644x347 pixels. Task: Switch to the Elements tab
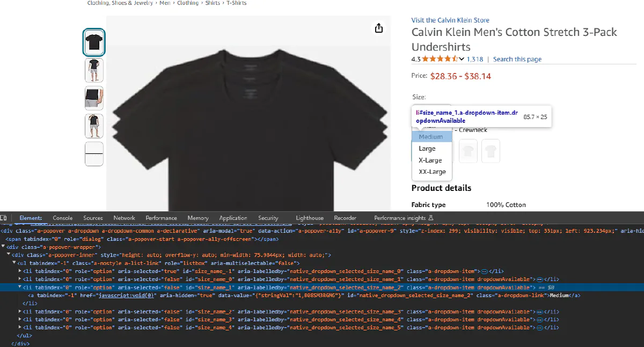tap(31, 218)
